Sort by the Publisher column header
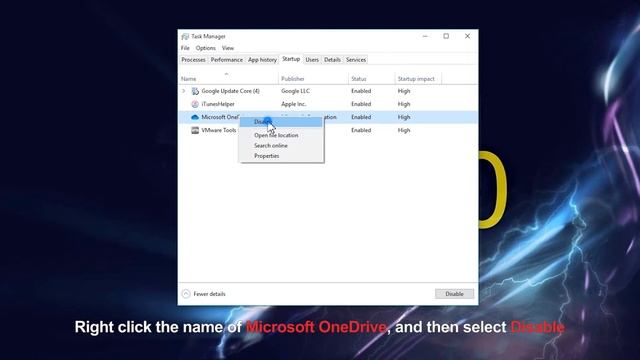 coord(313,79)
